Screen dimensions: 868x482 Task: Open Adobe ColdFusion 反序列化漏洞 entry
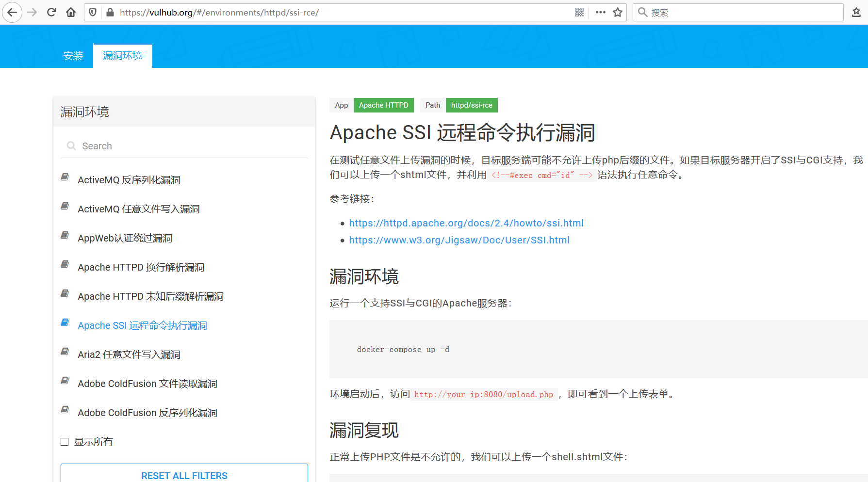(x=147, y=413)
